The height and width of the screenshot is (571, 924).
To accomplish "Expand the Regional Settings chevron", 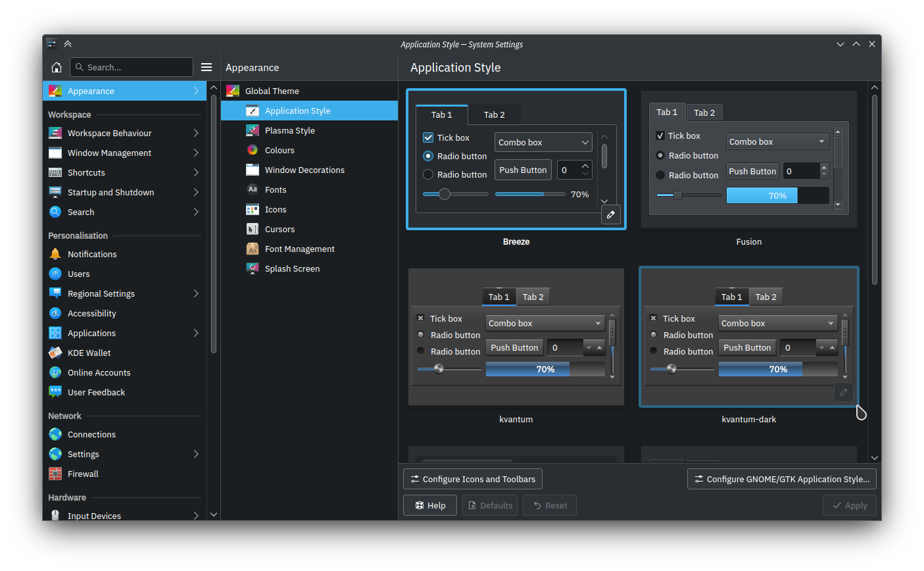I will pos(196,293).
